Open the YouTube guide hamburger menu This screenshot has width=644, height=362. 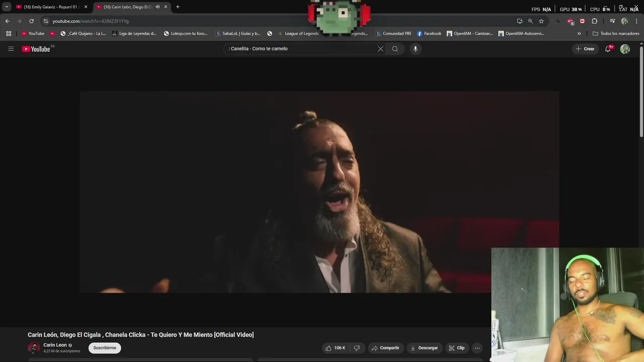[11, 49]
